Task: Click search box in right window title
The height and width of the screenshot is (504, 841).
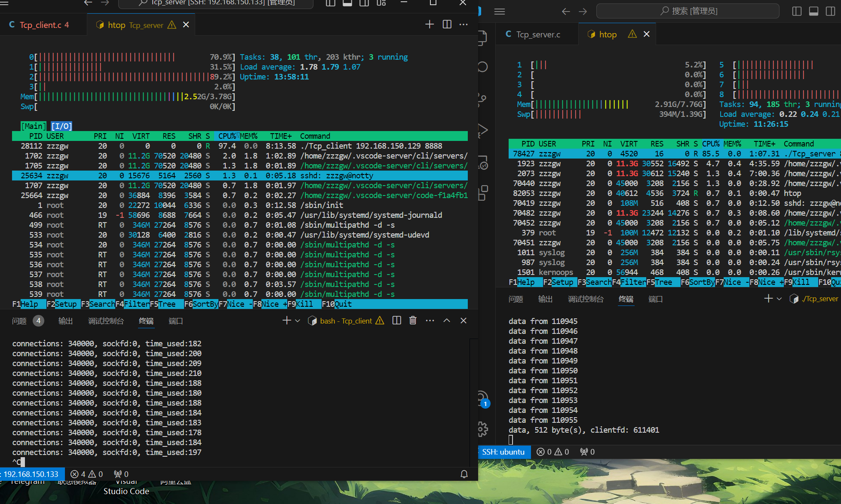Action: (688, 11)
